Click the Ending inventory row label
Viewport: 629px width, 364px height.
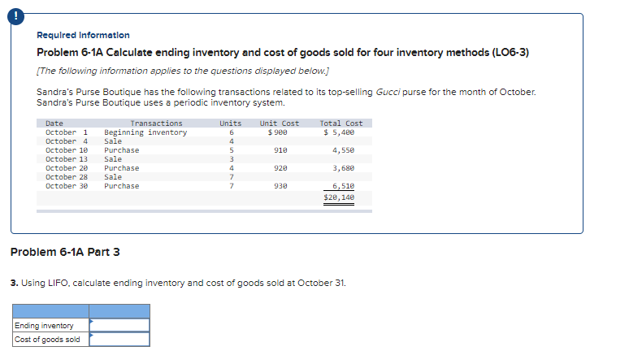[44, 326]
